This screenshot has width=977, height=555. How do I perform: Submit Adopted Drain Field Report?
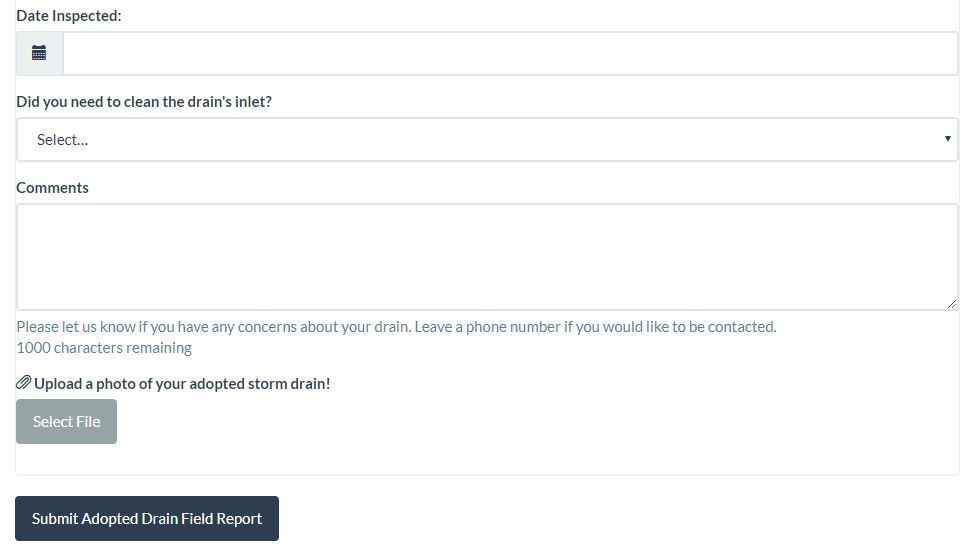[147, 518]
